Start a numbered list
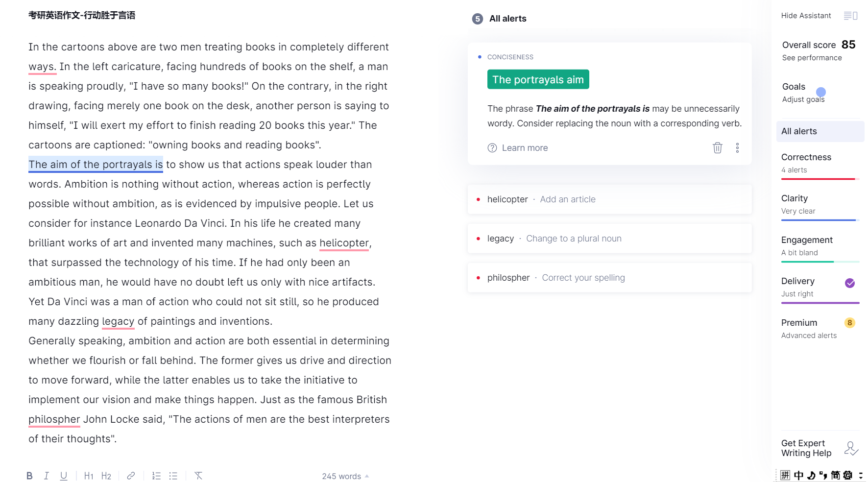 pyautogui.click(x=156, y=476)
